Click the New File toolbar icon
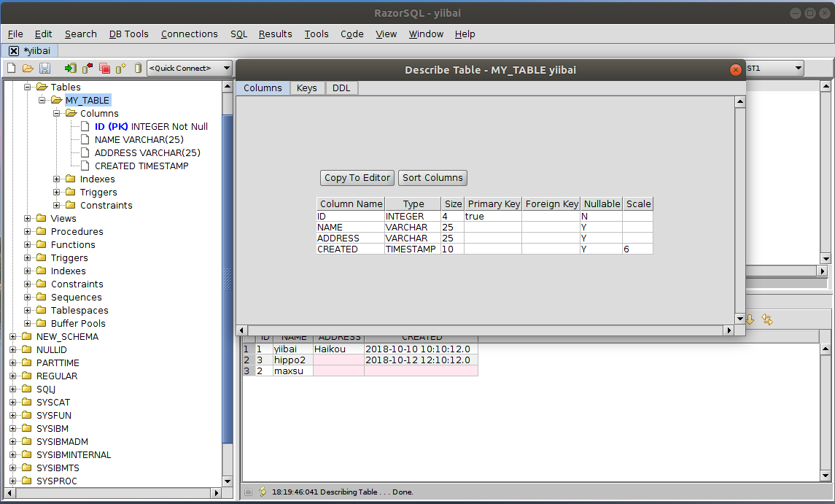This screenshot has width=835, height=504. tap(11, 68)
